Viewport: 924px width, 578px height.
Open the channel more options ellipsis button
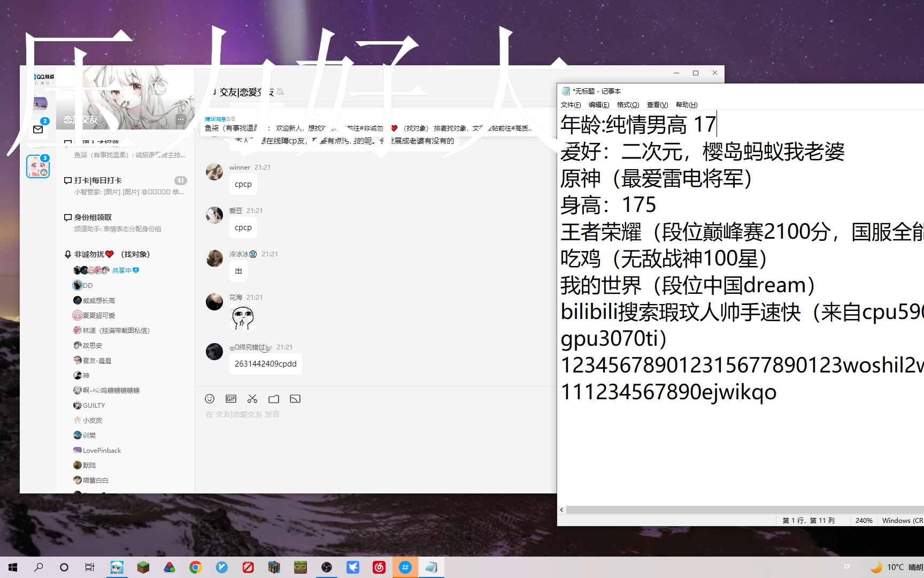click(x=181, y=119)
